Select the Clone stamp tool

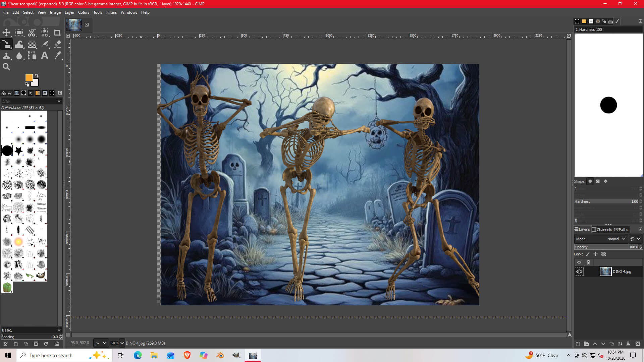coord(6,56)
